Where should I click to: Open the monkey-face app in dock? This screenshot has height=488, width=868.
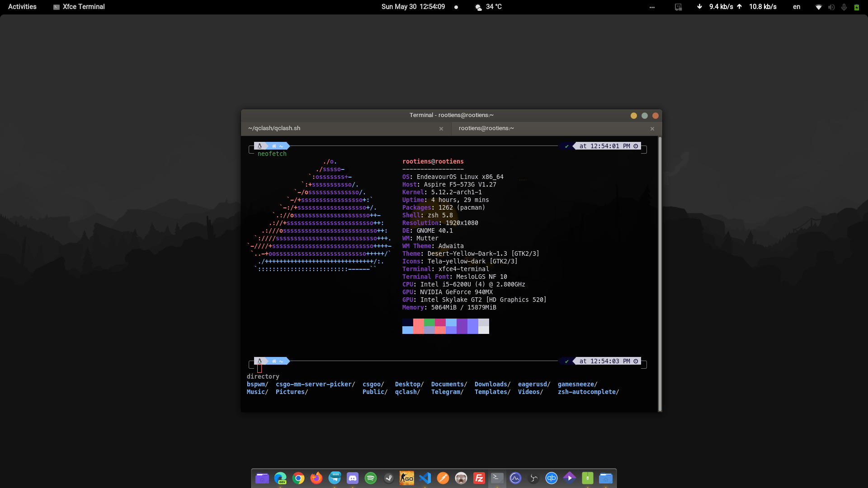(461, 478)
